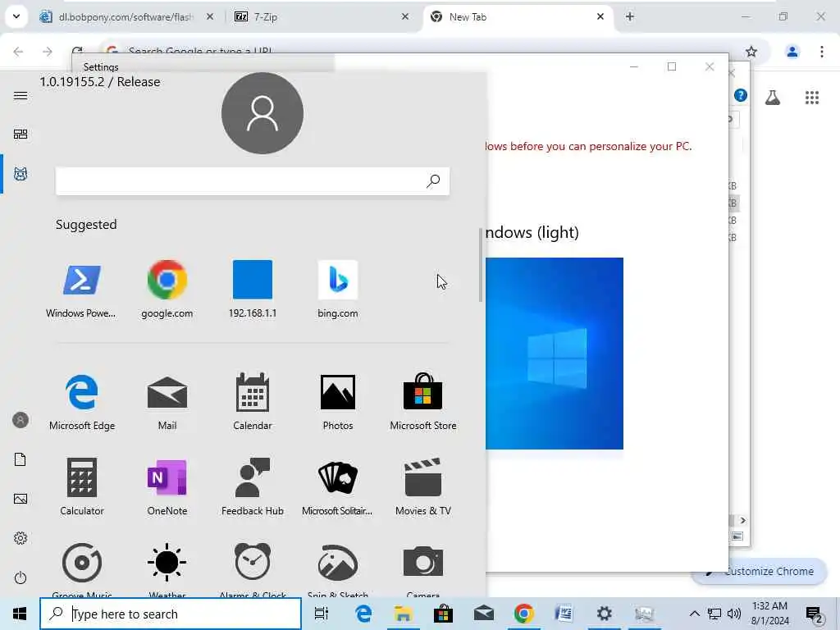Open the Weather app
840x630 pixels.
point(167,569)
